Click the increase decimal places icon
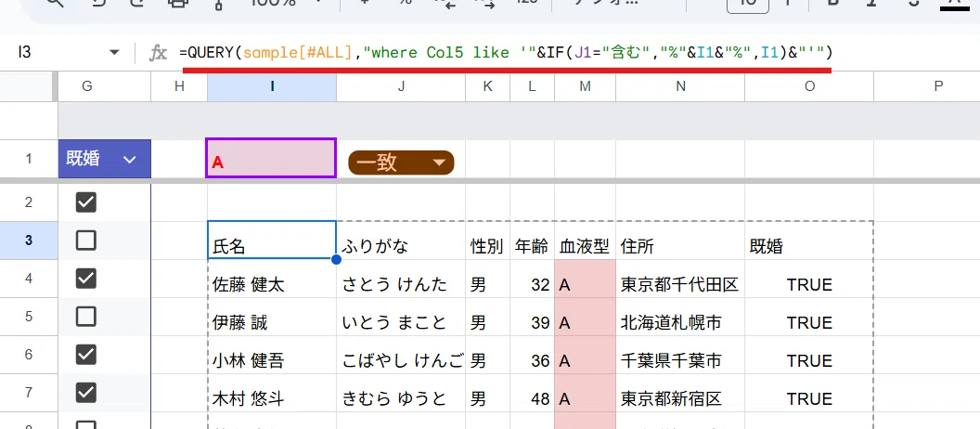Image resolution: width=980 pixels, height=429 pixels. point(485,3)
